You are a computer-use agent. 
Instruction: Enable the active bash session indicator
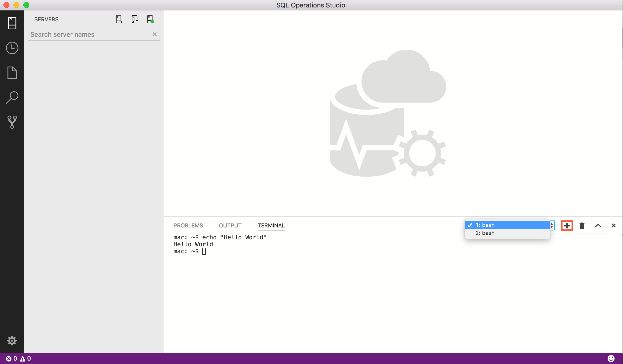(x=470, y=224)
